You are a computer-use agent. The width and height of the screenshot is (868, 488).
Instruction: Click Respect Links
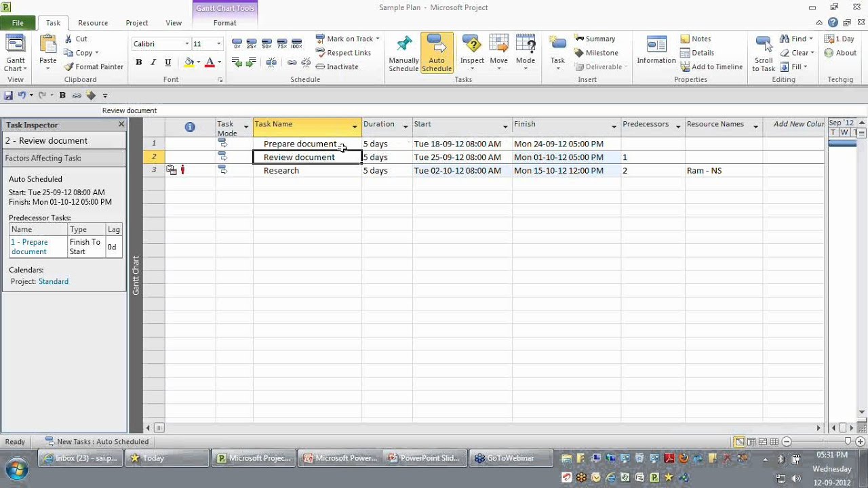click(x=343, y=53)
